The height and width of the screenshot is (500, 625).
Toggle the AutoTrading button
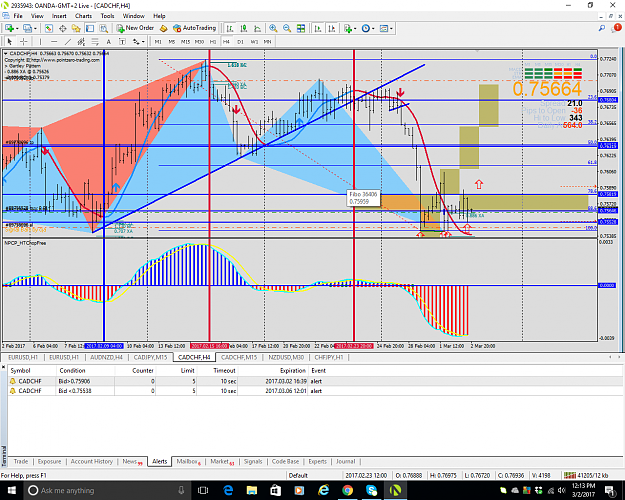tap(195, 28)
